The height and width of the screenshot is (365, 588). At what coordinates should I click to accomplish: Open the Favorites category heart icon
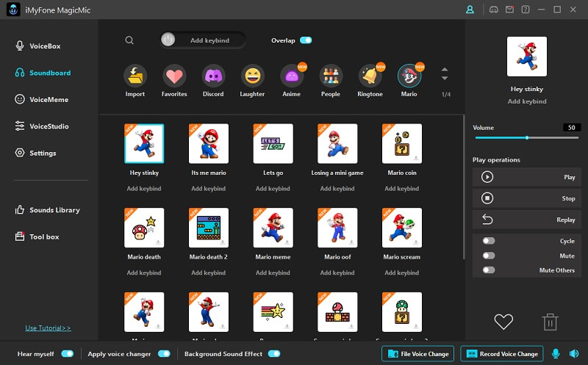(174, 76)
